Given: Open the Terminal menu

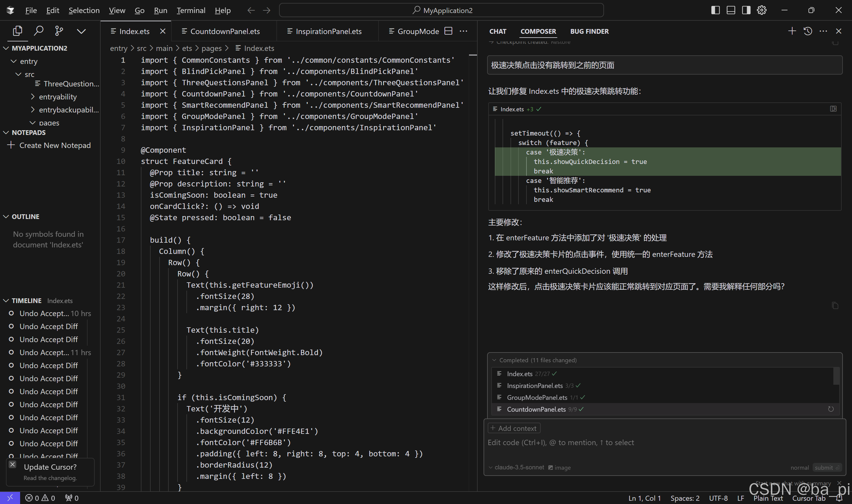Looking at the screenshot, I should click(x=191, y=10).
